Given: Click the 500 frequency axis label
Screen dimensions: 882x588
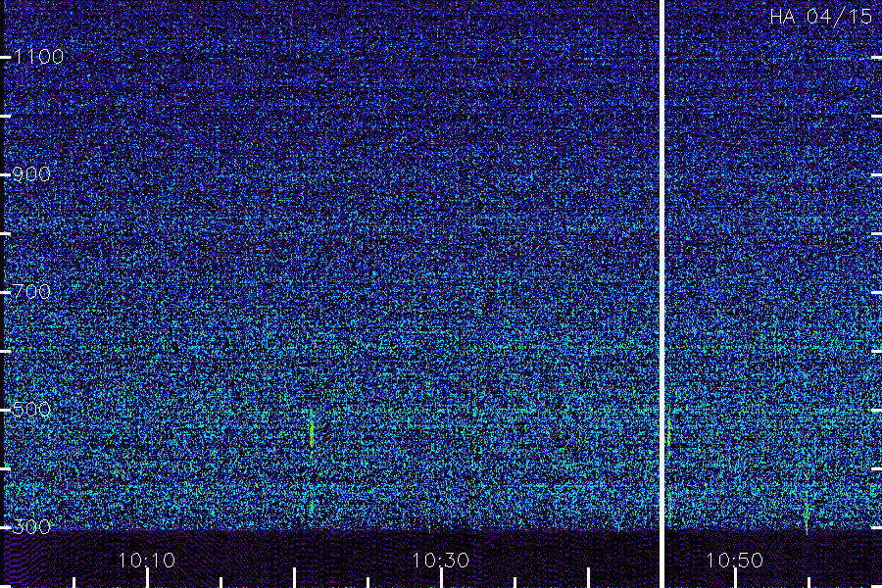Looking at the screenshot, I should click(31, 409).
